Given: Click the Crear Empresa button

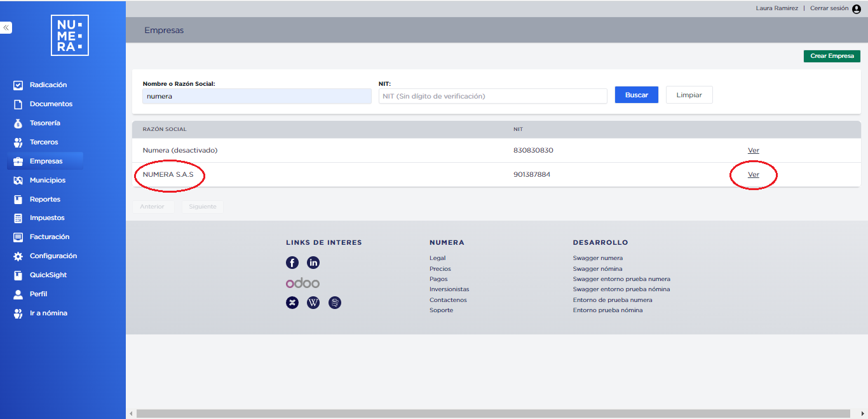Looking at the screenshot, I should pos(832,56).
